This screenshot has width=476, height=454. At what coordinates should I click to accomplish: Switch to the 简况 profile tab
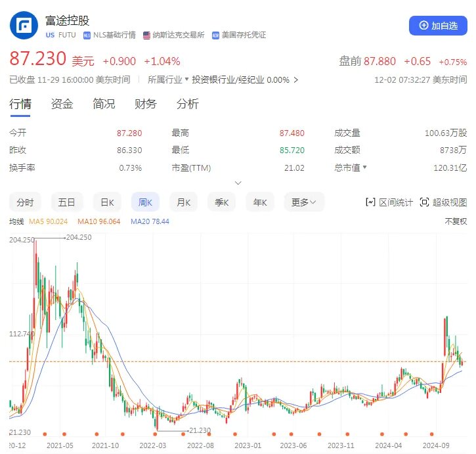coord(104,104)
